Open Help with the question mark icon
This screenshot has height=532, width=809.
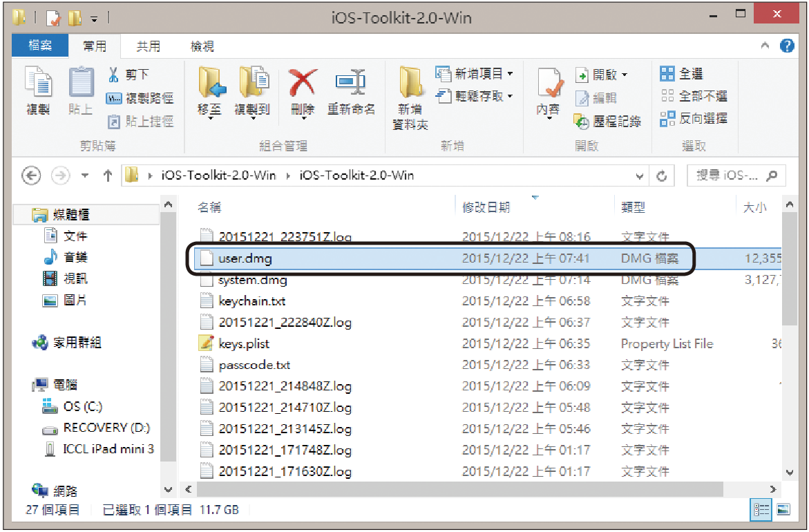coord(787,46)
